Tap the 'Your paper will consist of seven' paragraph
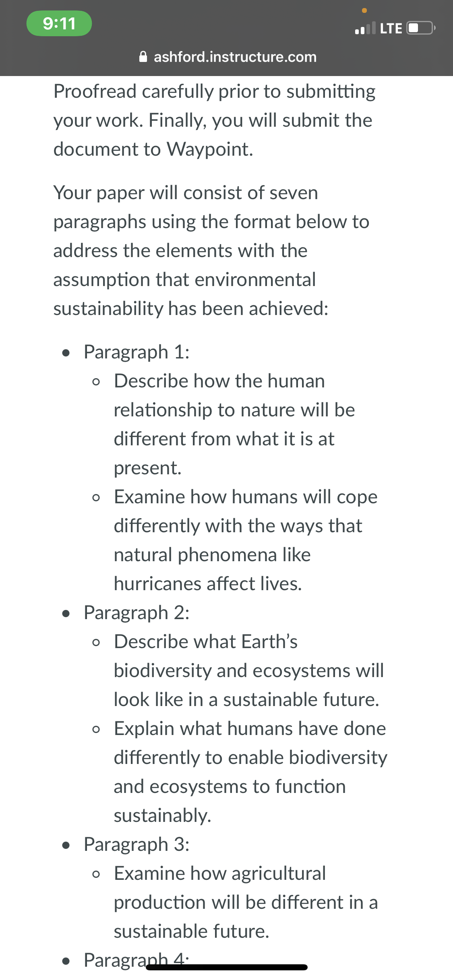The width and height of the screenshot is (453, 980). coord(211,251)
